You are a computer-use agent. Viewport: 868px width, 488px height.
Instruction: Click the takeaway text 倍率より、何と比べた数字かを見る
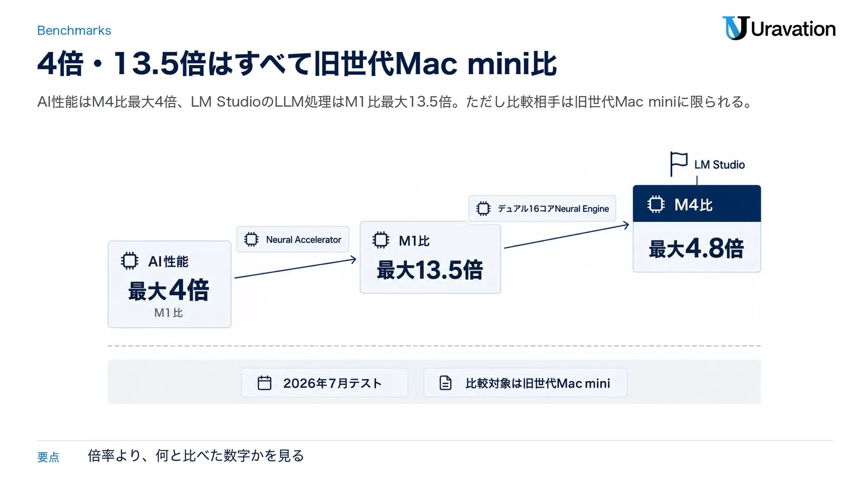[196, 455]
